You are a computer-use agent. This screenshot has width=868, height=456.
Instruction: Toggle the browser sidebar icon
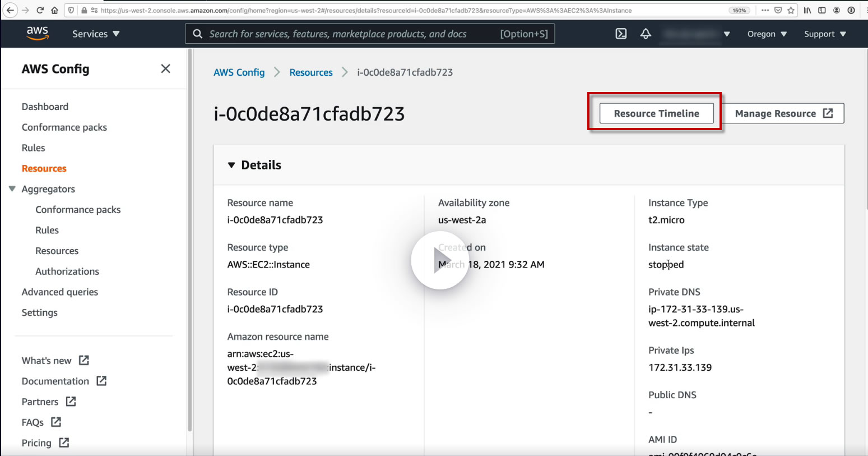[822, 10]
